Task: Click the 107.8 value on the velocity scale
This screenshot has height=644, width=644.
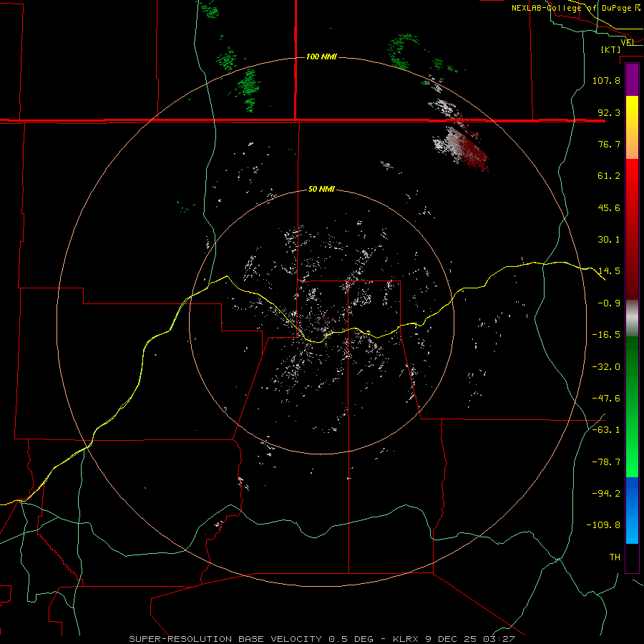Action: coord(606,80)
